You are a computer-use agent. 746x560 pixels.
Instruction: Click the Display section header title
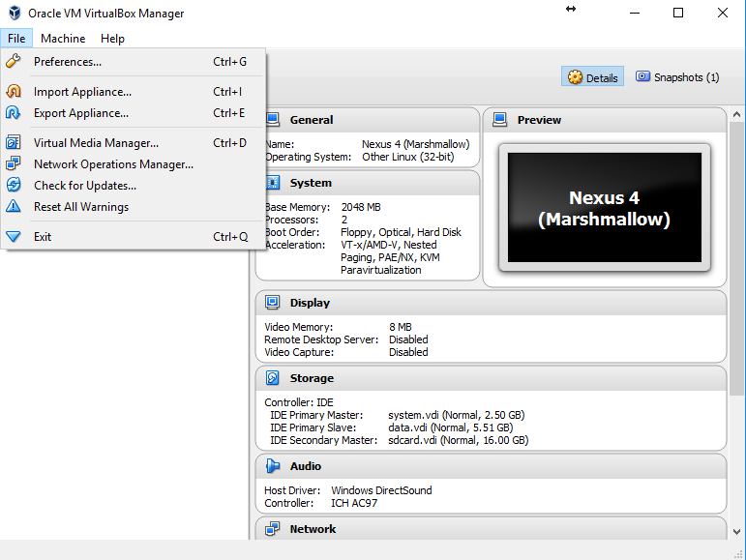tap(310, 303)
